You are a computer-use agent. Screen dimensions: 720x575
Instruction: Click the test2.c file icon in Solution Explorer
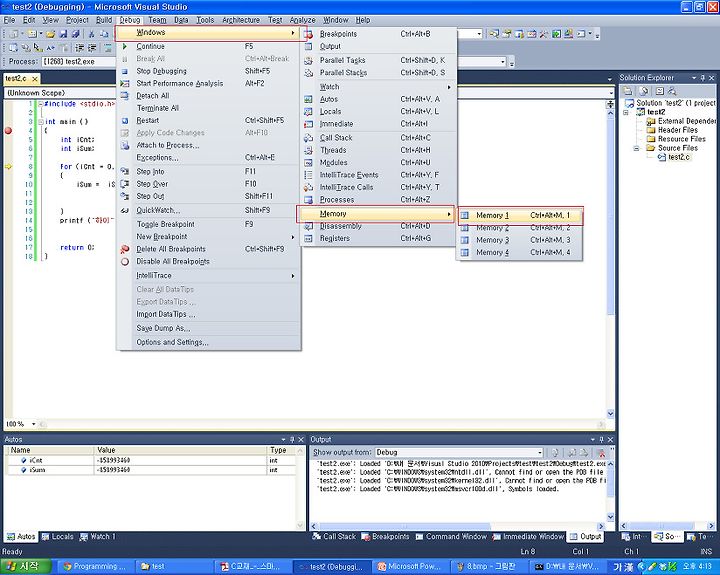pyautogui.click(x=662, y=158)
